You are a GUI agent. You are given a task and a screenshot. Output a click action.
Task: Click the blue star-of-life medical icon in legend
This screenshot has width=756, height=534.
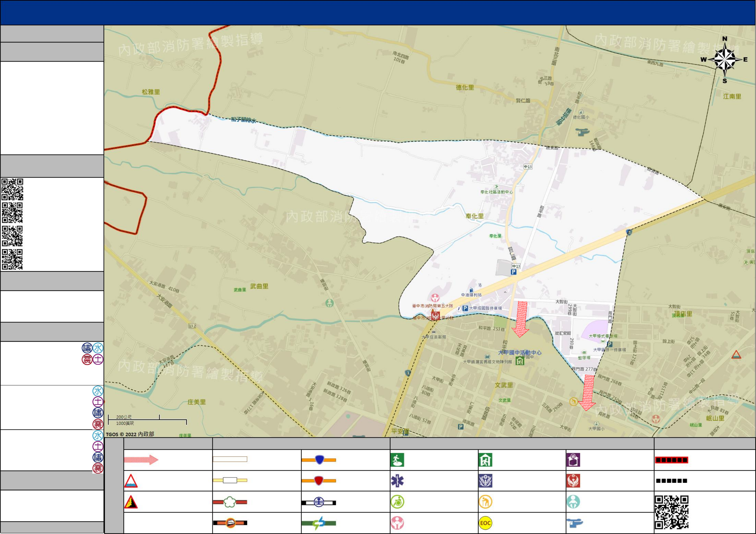(397, 481)
